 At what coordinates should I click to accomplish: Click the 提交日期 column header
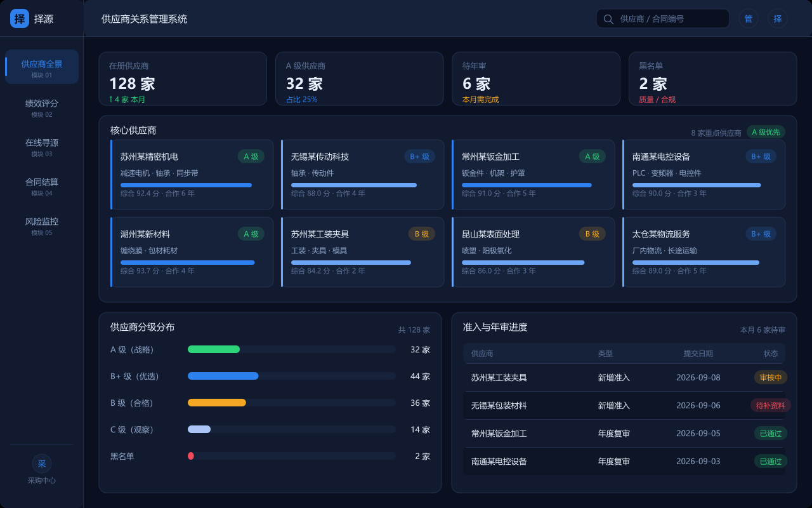click(698, 354)
